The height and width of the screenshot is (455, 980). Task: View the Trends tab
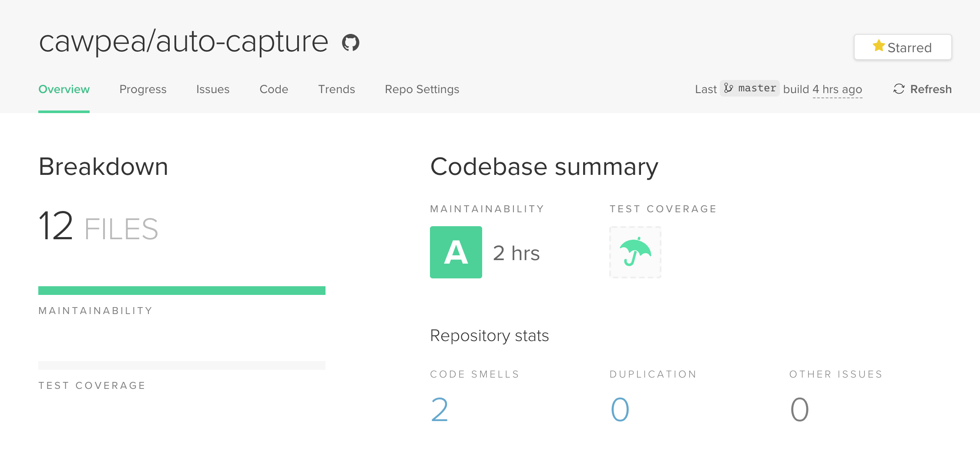tap(336, 89)
